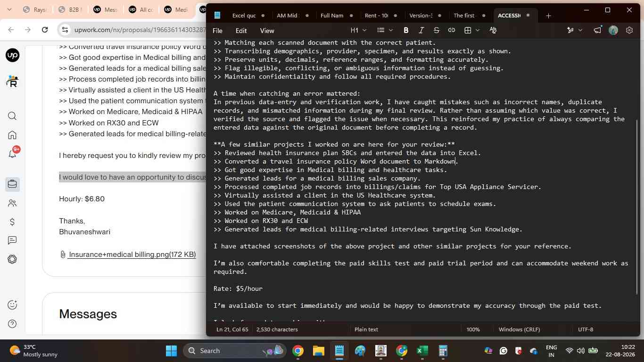Toggle bold formatting in Notepad toolbar
The width and height of the screenshot is (644, 362).
[406, 30]
